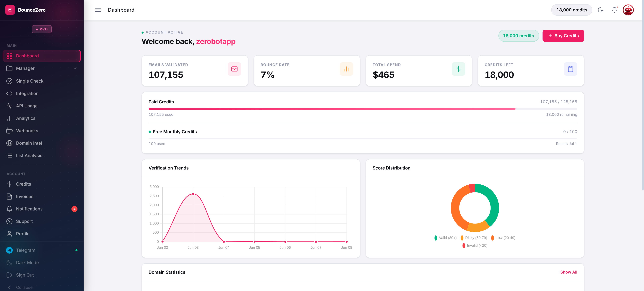644x291 pixels.
Task: Click the Bounce Rate bar chart icon
Action: coord(346,69)
